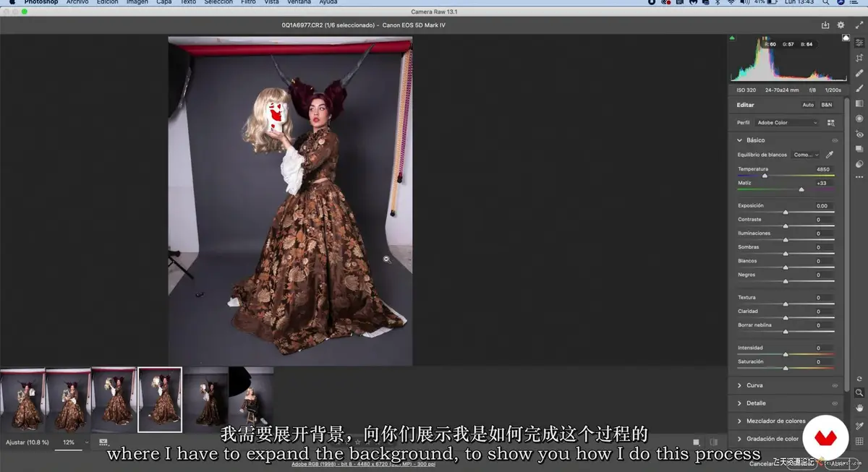868x472 pixels.
Task: Select the Radial Filter tool
Action: (x=859, y=119)
